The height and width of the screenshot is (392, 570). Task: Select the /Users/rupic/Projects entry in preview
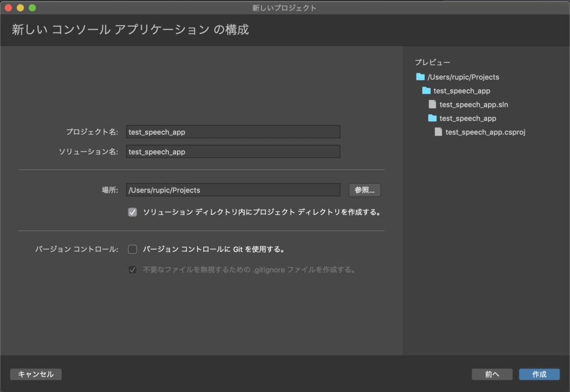tap(463, 77)
